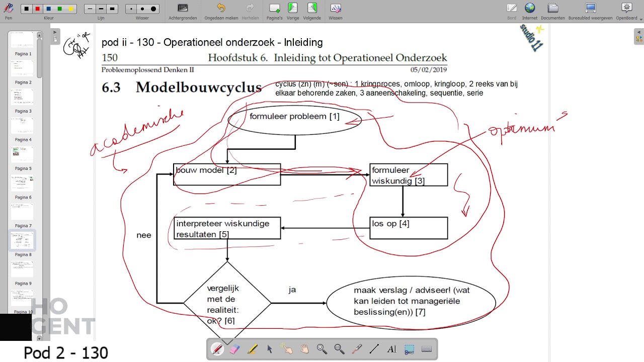This screenshot has width=644, height=362.
Task: Select the small eraser size
Action: [131, 9]
